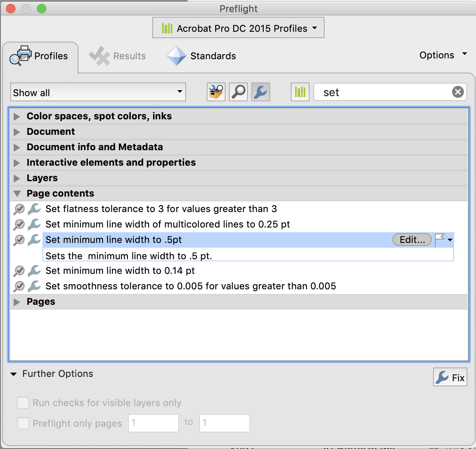This screenshot has width=476, height=449.
Task: Click wrench icon of flatness tolerance fixup
Action: click(34, 209)
